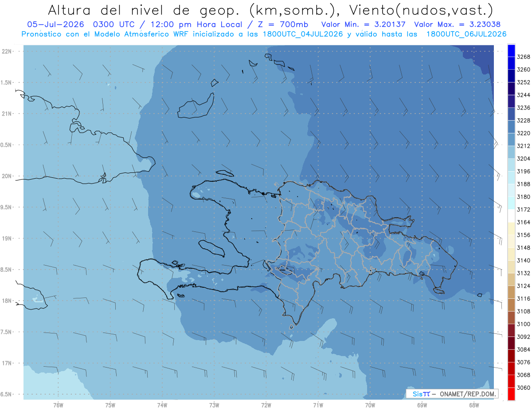Image resolution: width=532 pixels, height=411 pixels.
Task: Click the '19N' latitude label
Action: pyautogui.click(x=8, y=239)
